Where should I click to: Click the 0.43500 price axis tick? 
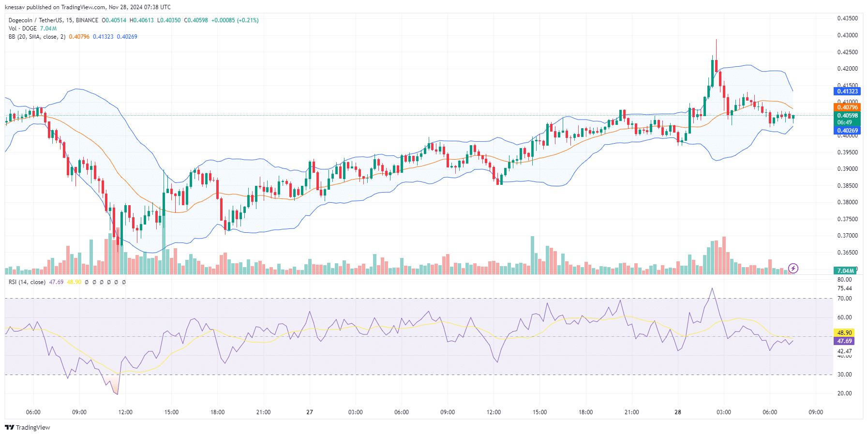click(x=847, y=18)
